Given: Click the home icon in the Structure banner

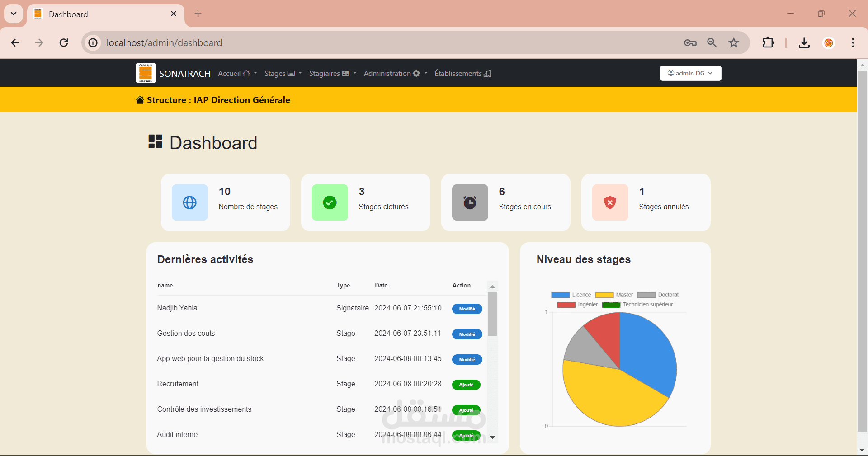Looking at the screenshot, I should pos(139,100).
